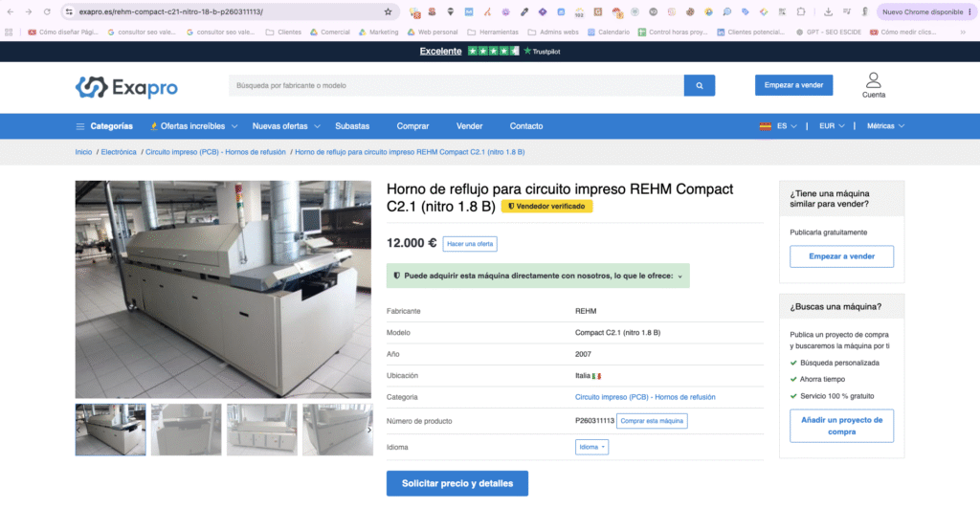Go to Subastas in the nav bar
The height and width of the screenshot is (531, 980).
click(352, 126)
